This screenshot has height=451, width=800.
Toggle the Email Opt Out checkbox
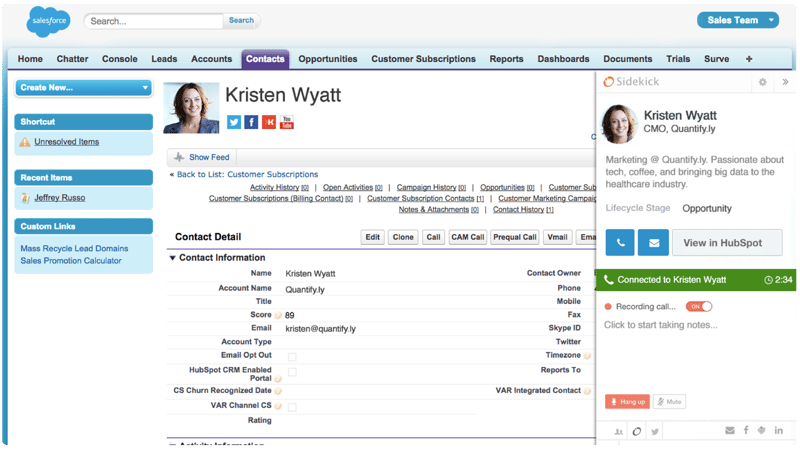(x=292, y=357)
